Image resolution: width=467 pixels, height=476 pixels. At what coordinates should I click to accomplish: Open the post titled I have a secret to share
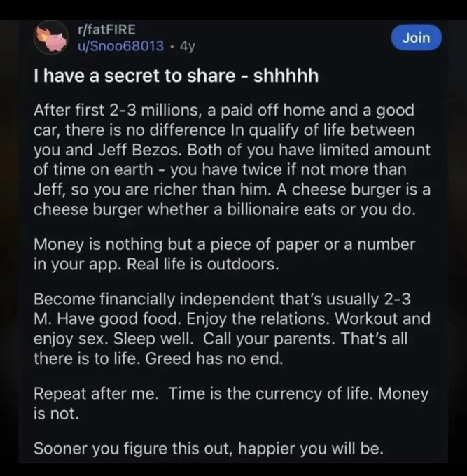pyautogui.click(x=176, y=76)
